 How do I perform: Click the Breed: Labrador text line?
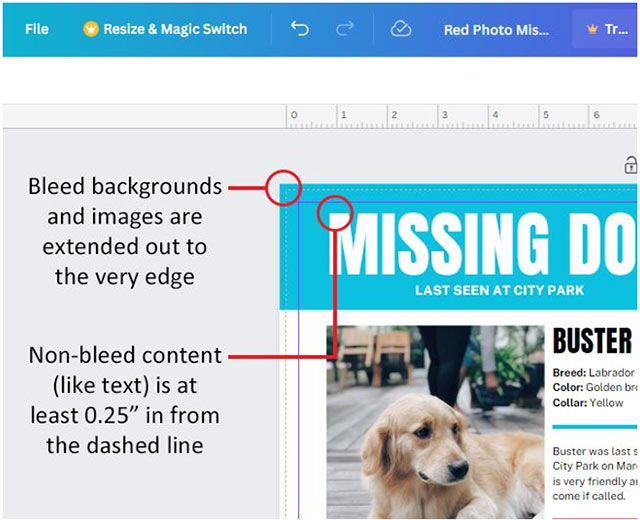pos(593,373)
